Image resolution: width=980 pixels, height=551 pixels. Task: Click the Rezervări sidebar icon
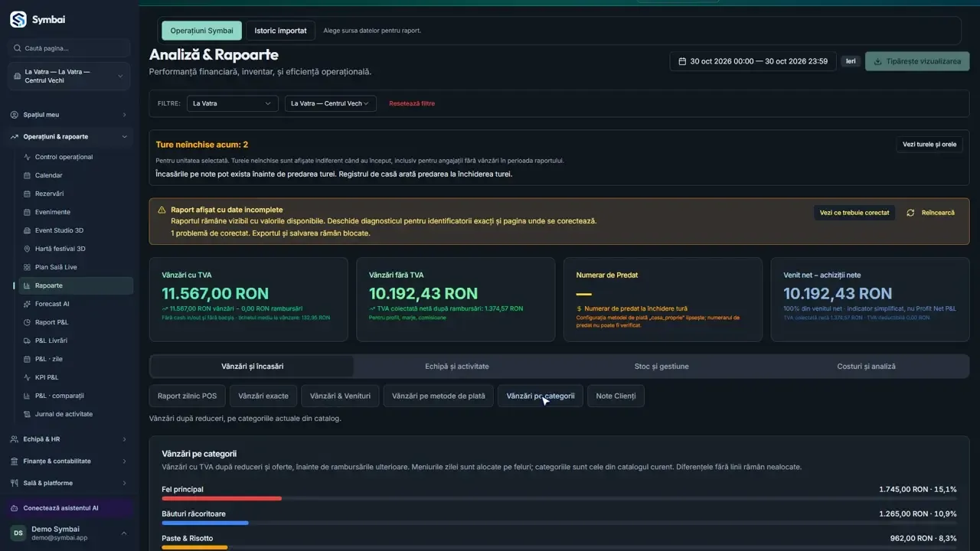coord(28,194)
